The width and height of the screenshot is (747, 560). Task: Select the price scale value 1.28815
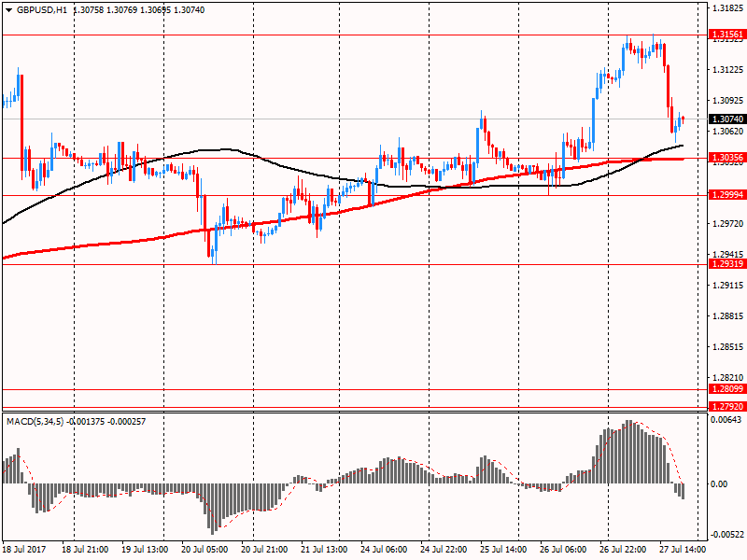click(728, 316)
